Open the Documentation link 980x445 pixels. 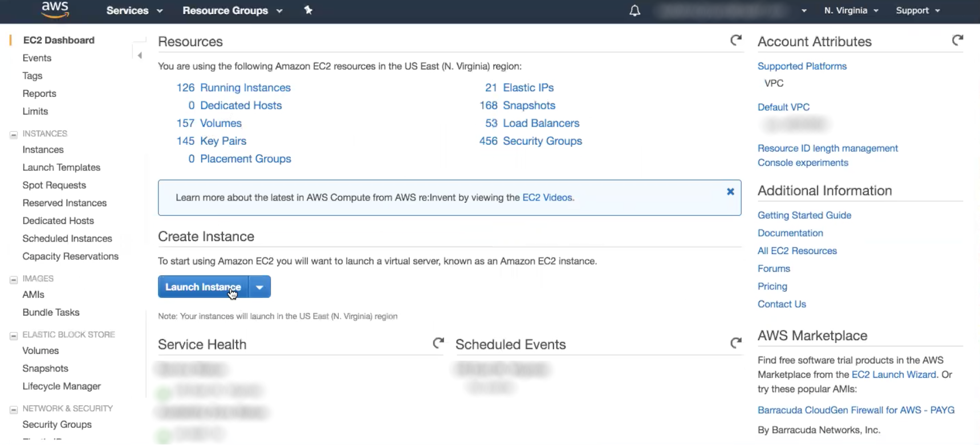click(x=790, y=232)
